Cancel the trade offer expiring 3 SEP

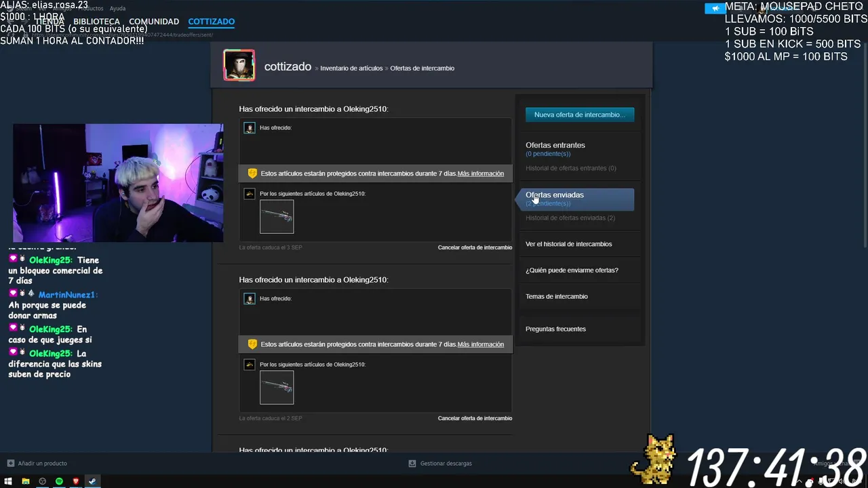pos(475,247)
